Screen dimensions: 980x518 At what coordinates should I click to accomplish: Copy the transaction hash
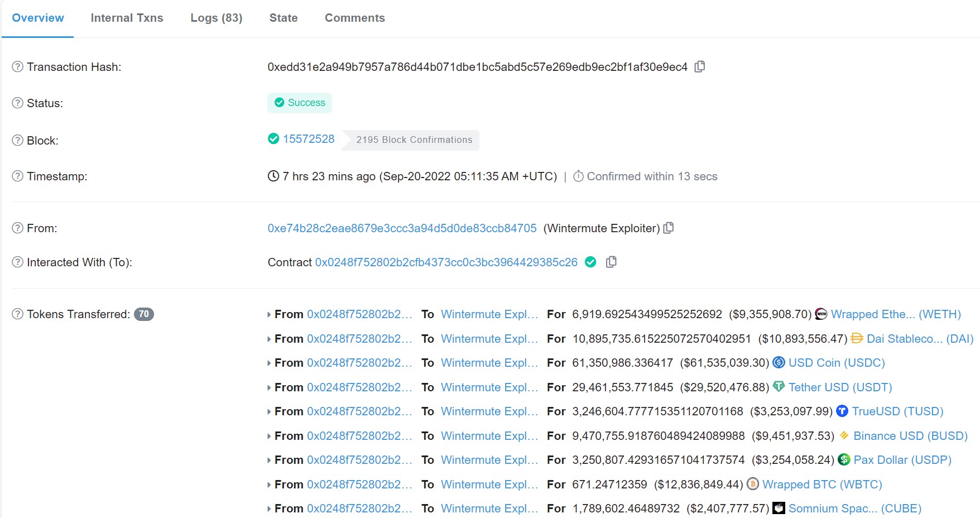[700, 66]
